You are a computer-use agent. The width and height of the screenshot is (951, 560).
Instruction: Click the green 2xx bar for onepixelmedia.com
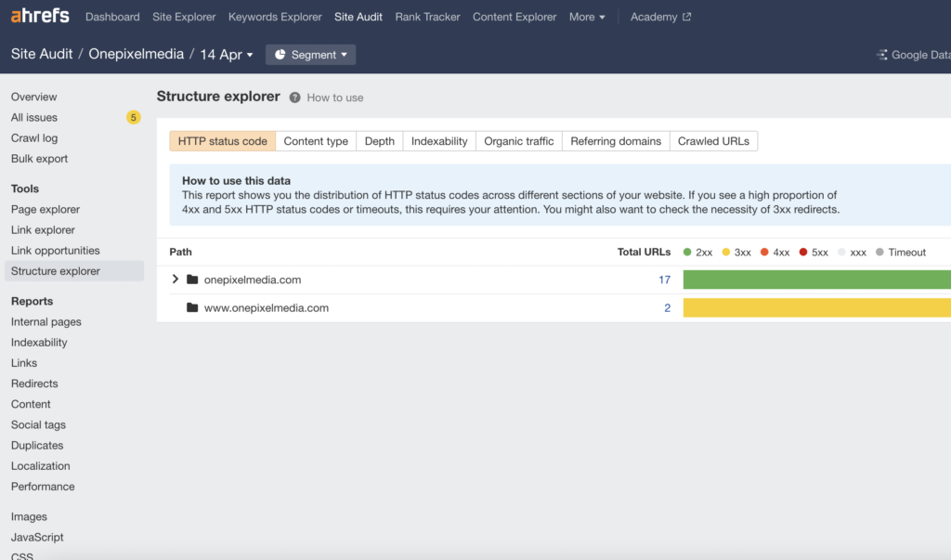pos(817,280)
